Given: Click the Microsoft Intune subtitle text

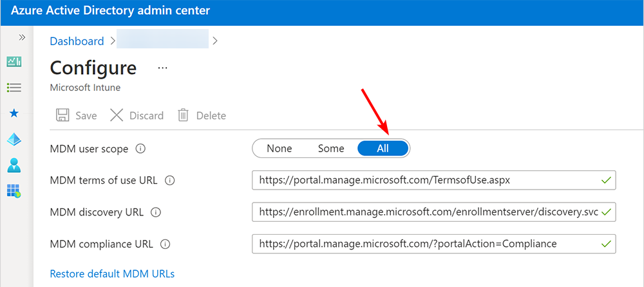Looking at the screenshot, I should pos(85,88).
